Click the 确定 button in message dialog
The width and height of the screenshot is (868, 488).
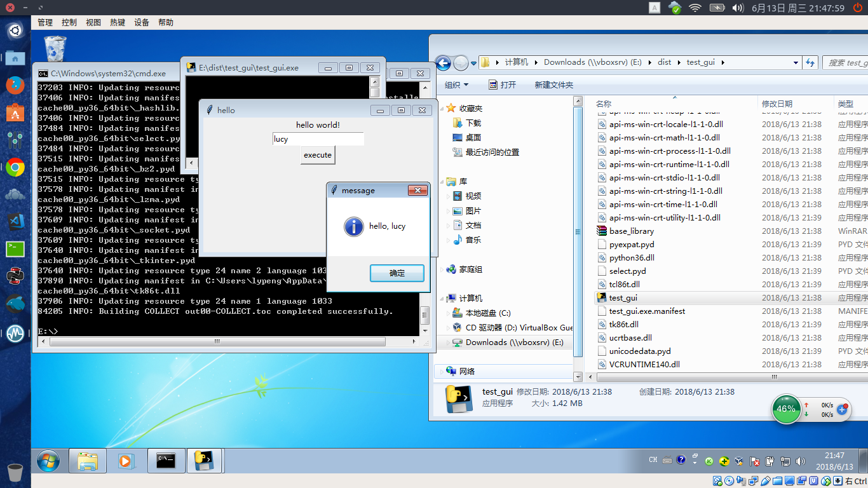click(x=397, y=273)
